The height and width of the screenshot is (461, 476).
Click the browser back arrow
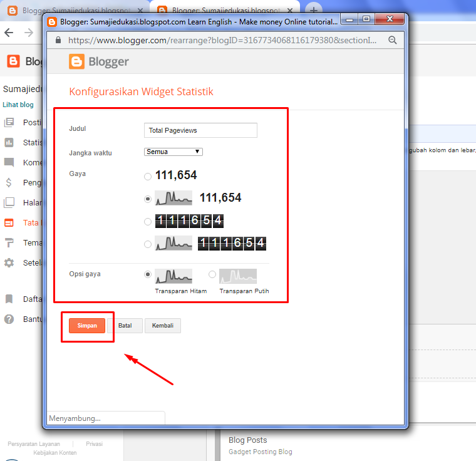(x=9, y=33)
